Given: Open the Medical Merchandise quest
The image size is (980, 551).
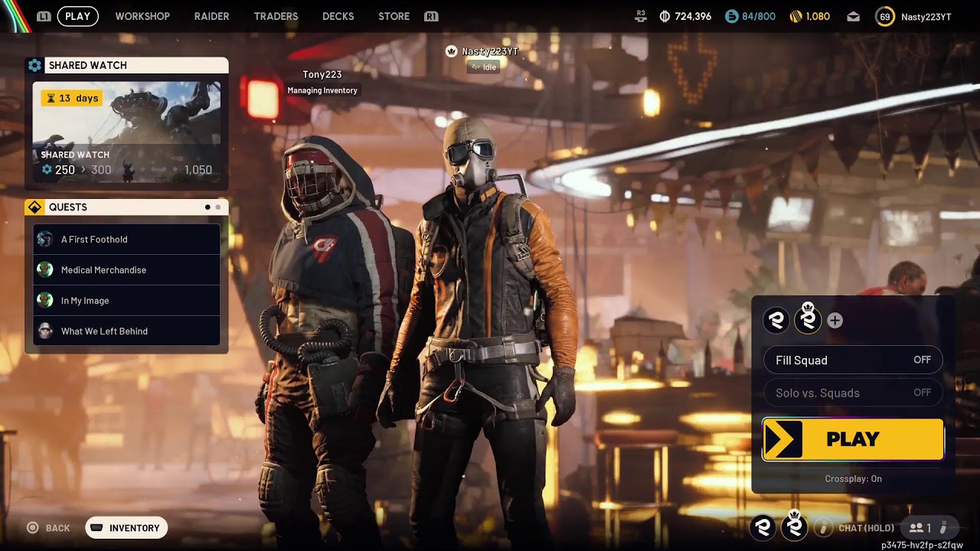Looking at the screenshot, I should point(126,270).
